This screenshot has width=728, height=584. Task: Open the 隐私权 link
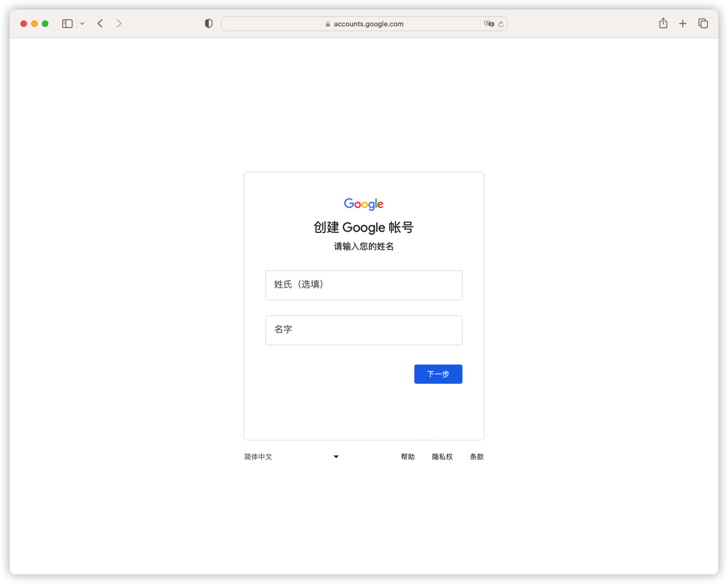(442, 457)
